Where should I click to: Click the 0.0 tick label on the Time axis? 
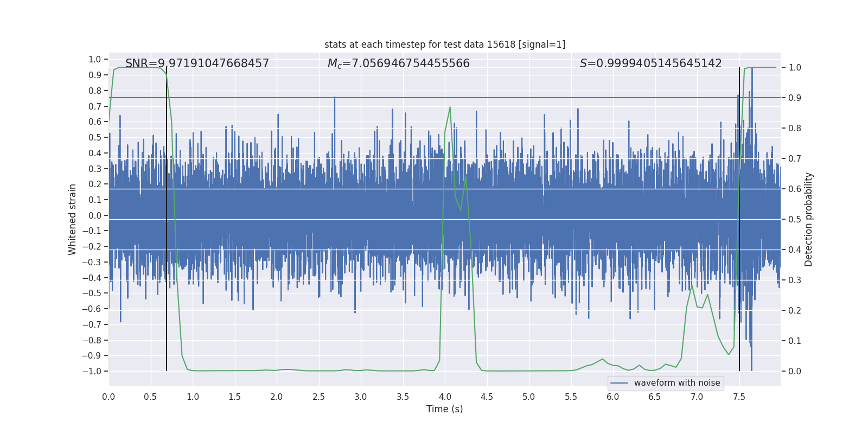(108, 397)
